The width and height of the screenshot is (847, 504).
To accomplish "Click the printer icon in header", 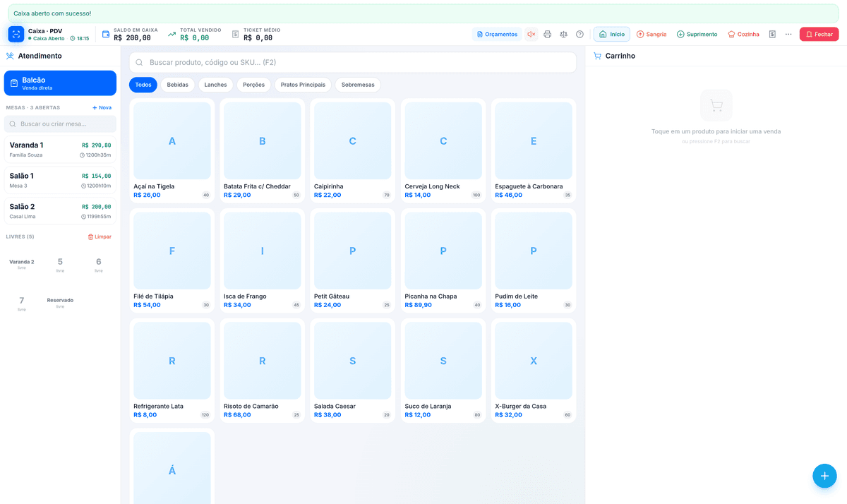I will pyautogui.click(x=547, y=34).
